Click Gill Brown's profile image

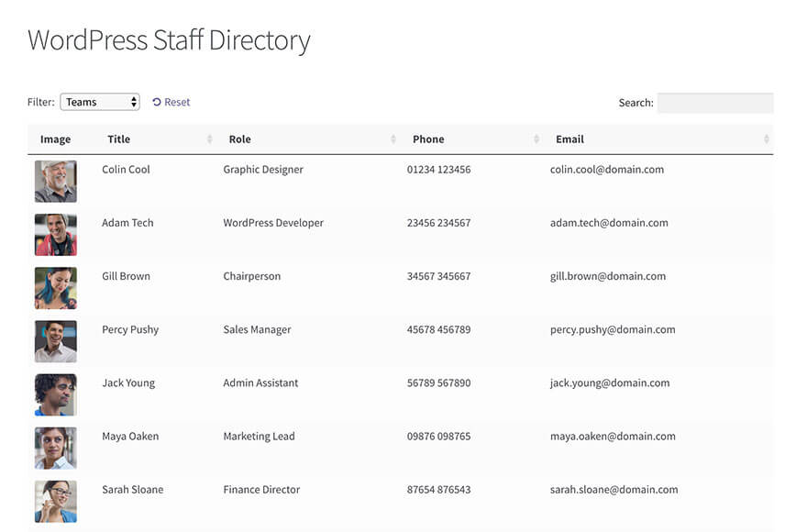tap(55, 288)
